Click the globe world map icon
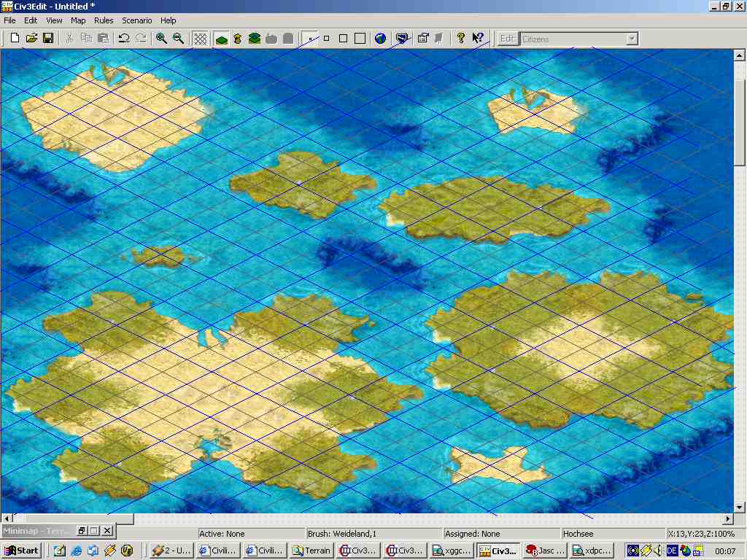747x560 pixels. click(380, 38)
